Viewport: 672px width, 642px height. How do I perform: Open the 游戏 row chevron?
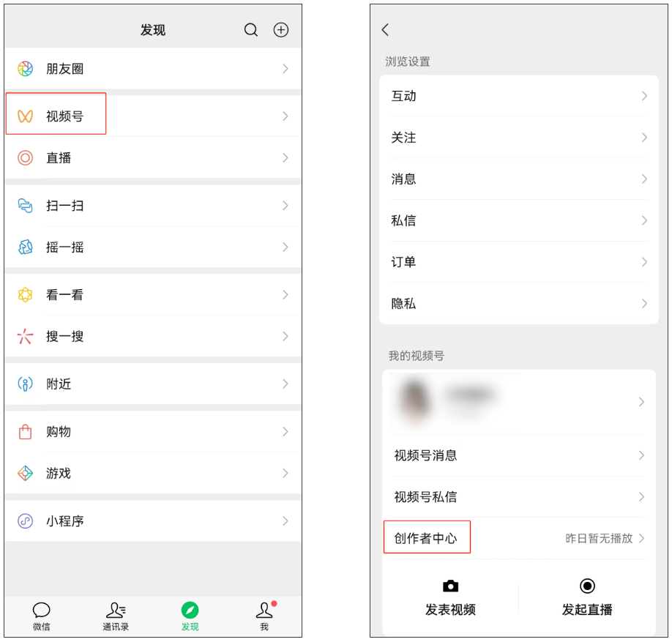pos(285,473)
